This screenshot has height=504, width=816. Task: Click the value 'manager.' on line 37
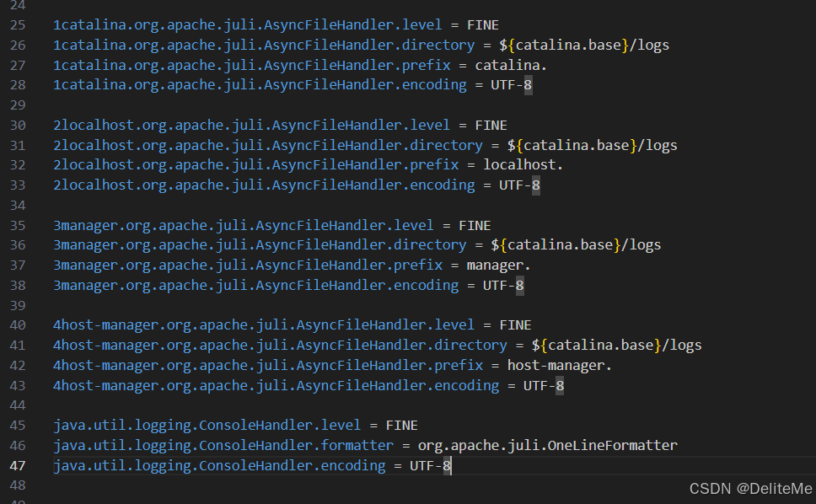pyautogui.click(x=498, y=265)
